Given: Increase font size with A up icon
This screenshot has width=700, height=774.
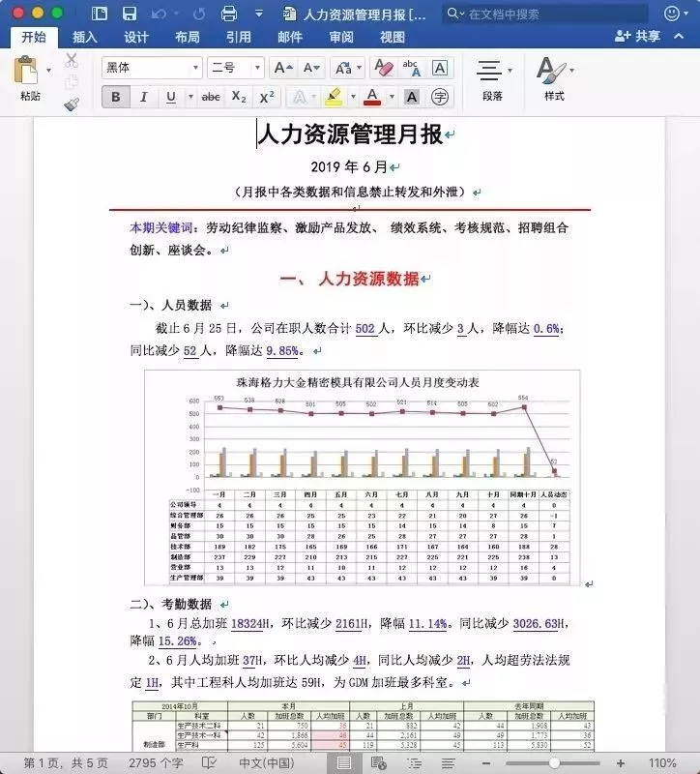Looking at the screenshot, I should click(283, 68).
